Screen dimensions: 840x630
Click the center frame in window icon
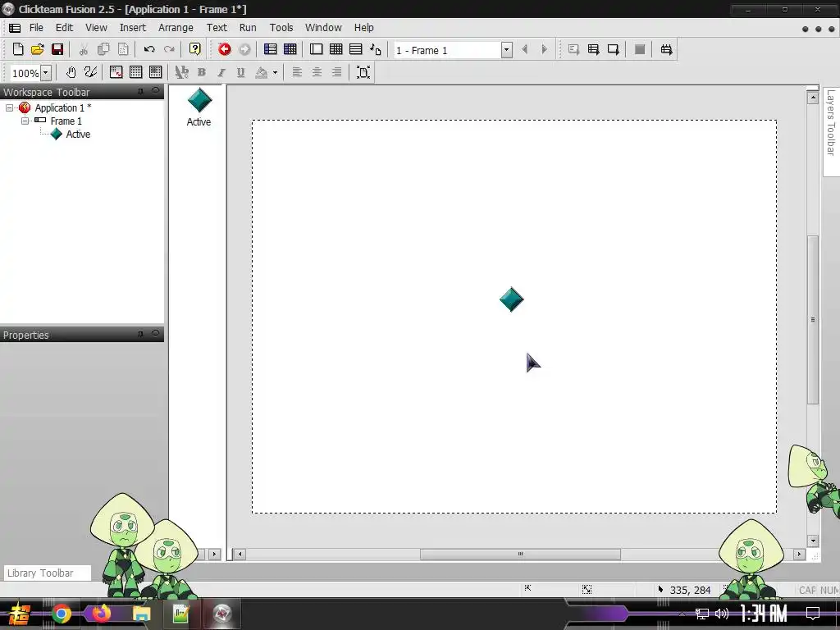pyautogui.click(x=363, y=72)
